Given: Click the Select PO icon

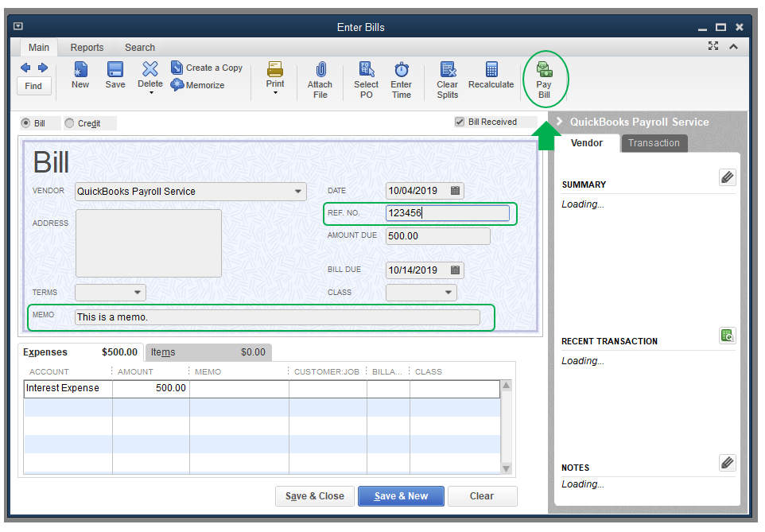Looking at the screenshot, I should point(366,79).
